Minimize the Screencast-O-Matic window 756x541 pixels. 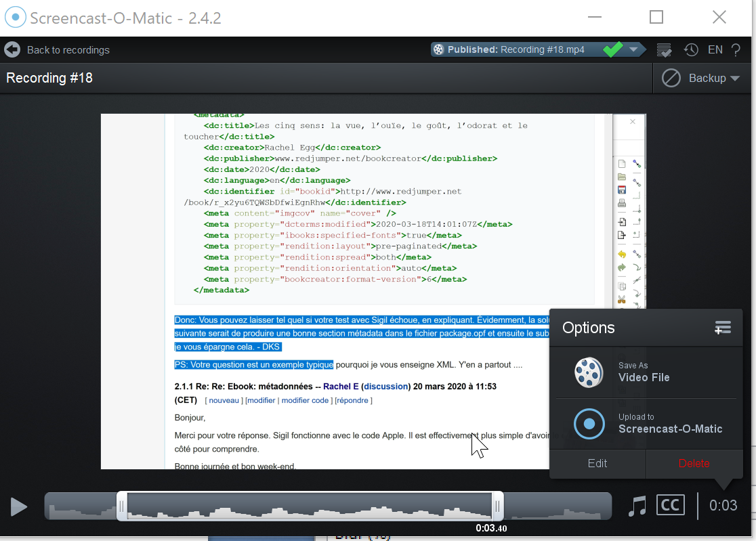point(595,18)
